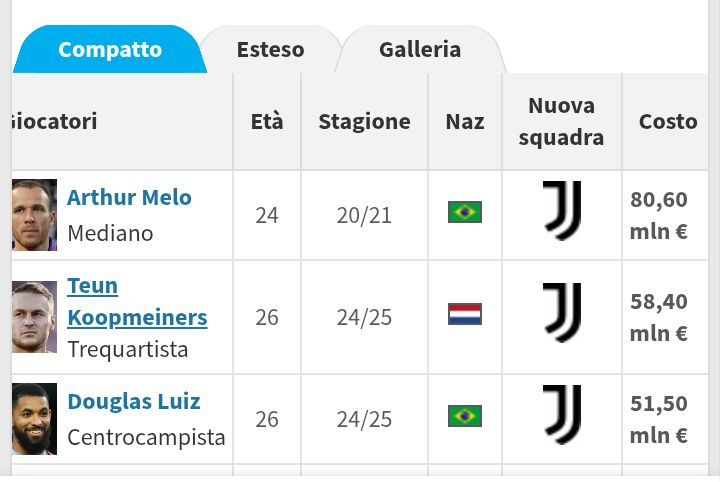Open Teun Koopmeiners' player photo

tap(34, 317)
